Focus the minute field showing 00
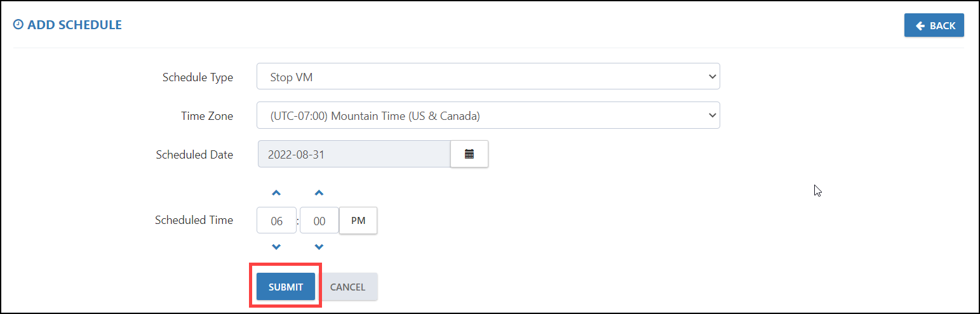 coord(319,221)
